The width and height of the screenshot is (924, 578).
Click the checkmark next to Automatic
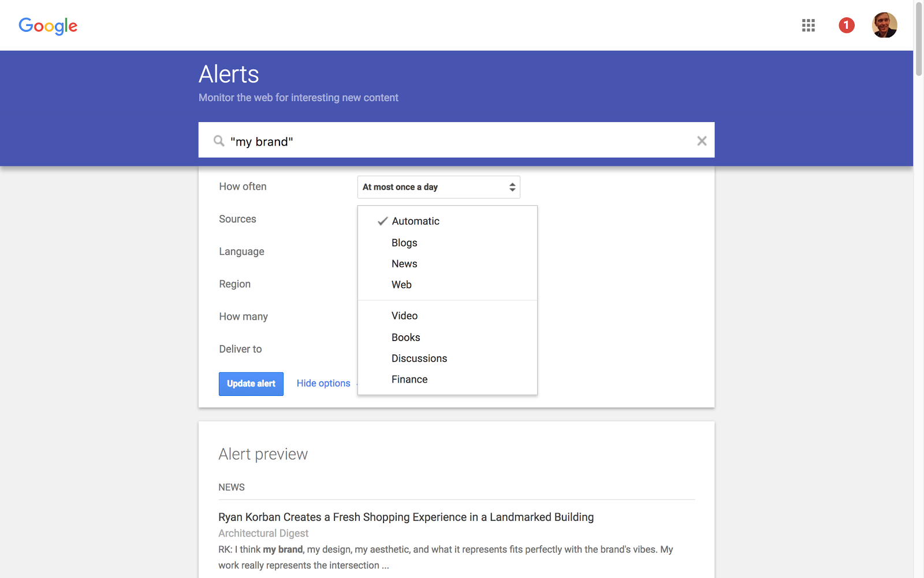[x=382, y=221]
